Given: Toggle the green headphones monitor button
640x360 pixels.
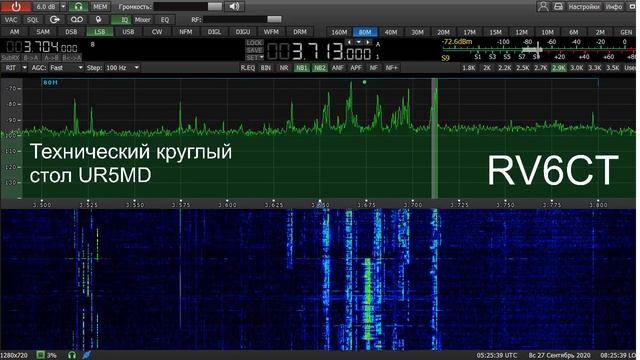Looking at the screenshot, I should coord(78,7).
